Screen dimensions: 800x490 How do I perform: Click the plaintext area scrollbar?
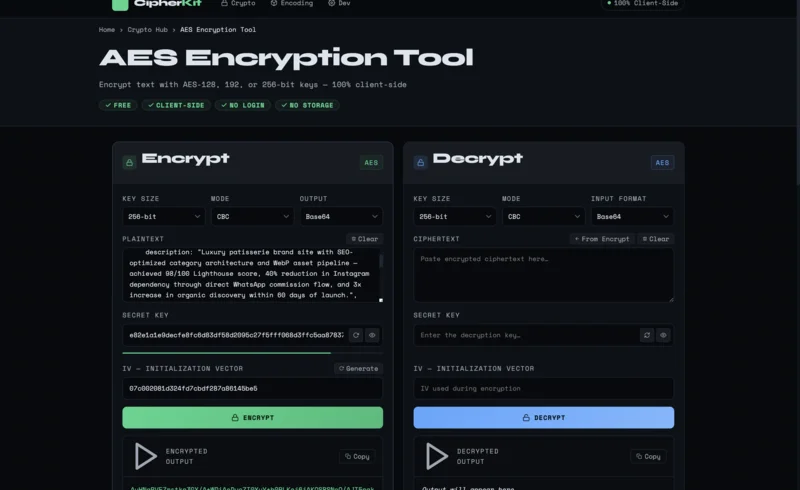click(380, 274)
